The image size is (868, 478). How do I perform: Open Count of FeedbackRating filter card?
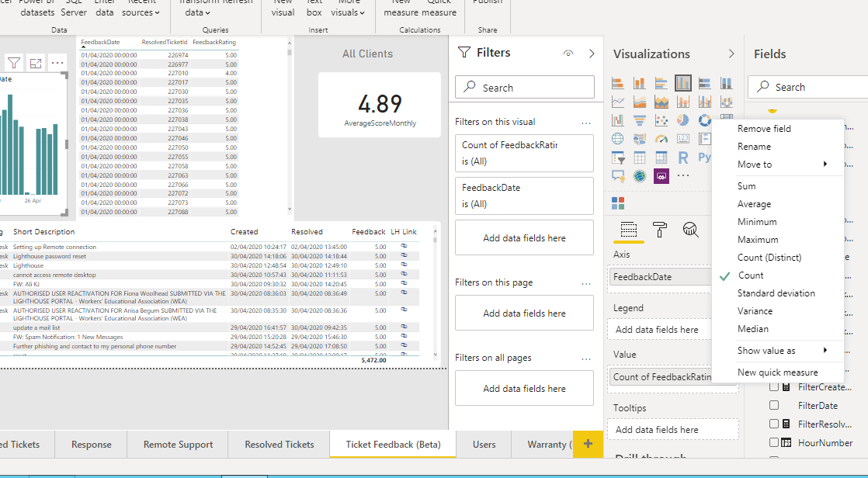[524, 153]
